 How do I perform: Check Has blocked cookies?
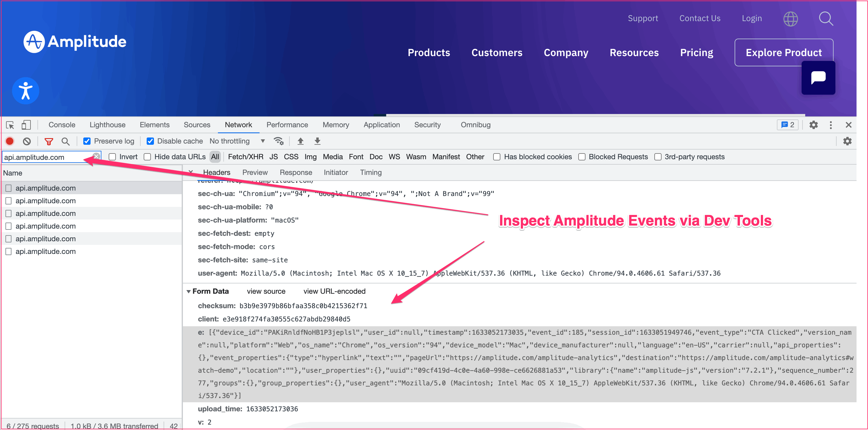tap(497, 157)
